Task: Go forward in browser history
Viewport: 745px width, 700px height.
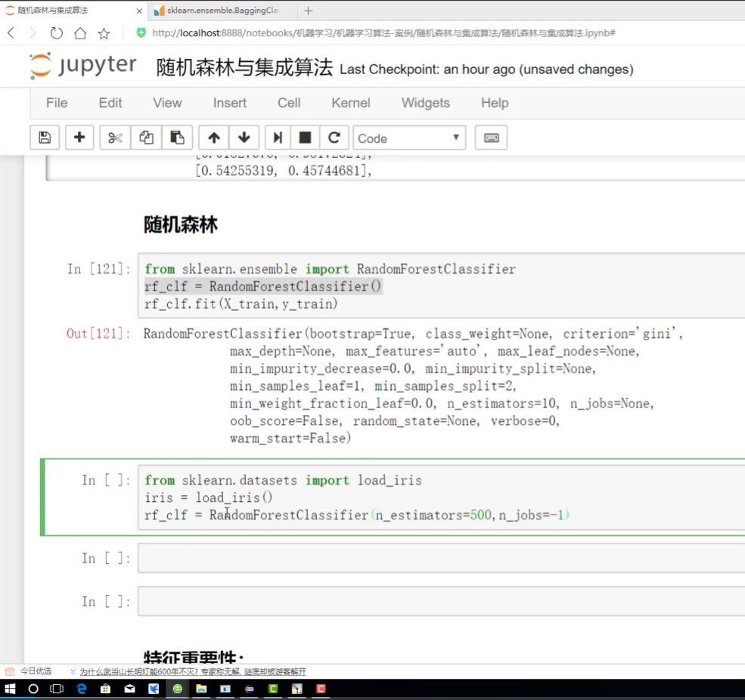Action: click(33, 33)
